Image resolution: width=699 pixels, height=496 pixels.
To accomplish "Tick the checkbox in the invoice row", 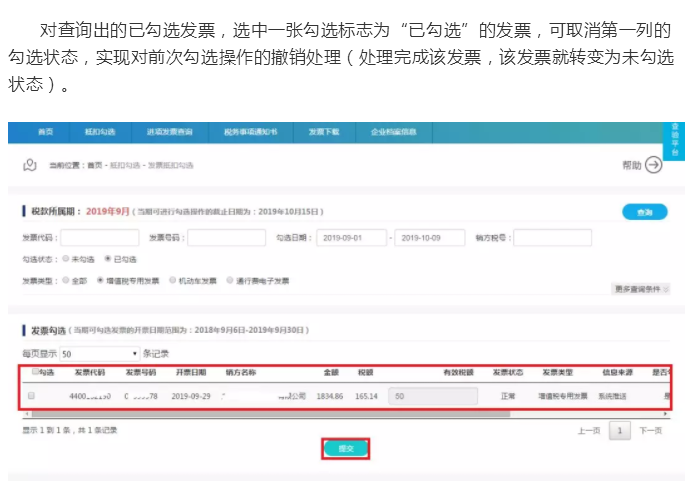I will click(31, 396).
